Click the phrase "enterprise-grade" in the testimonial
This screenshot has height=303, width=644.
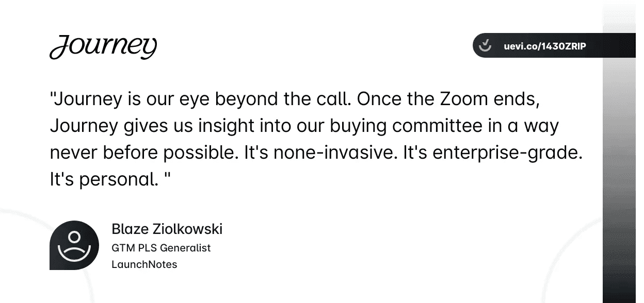(x=504, y=153)
